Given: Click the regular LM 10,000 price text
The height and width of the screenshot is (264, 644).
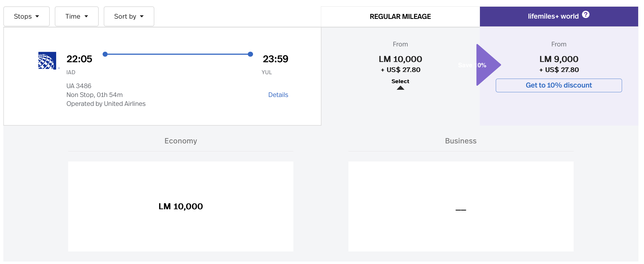Looking at the screenshot, I should click(x=400, y=59).
